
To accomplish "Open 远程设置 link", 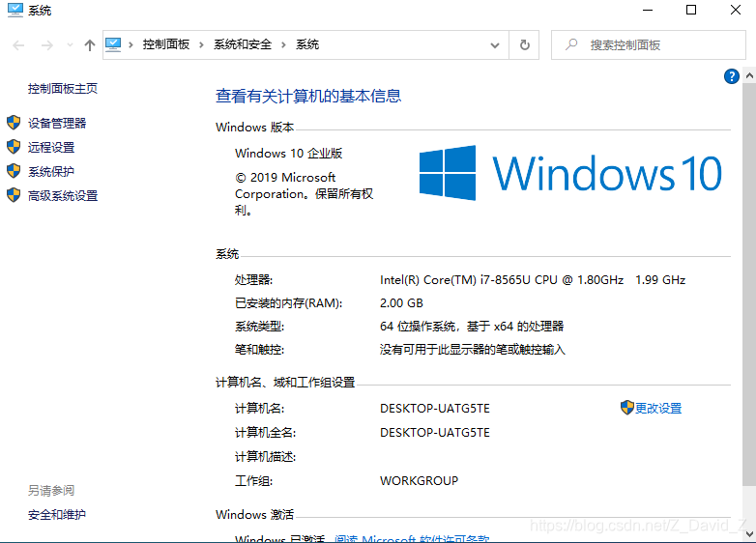I will coord(51,148).
